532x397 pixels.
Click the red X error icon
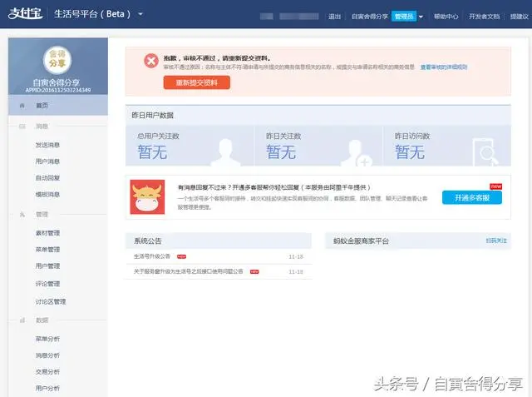151,61
